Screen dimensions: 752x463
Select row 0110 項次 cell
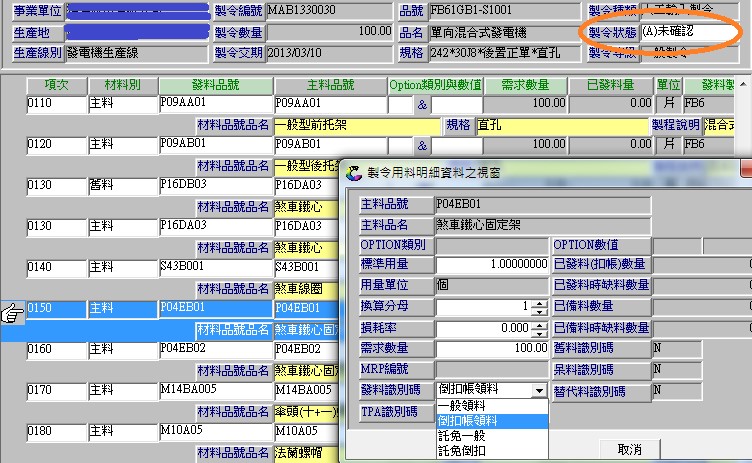(56, 103)
